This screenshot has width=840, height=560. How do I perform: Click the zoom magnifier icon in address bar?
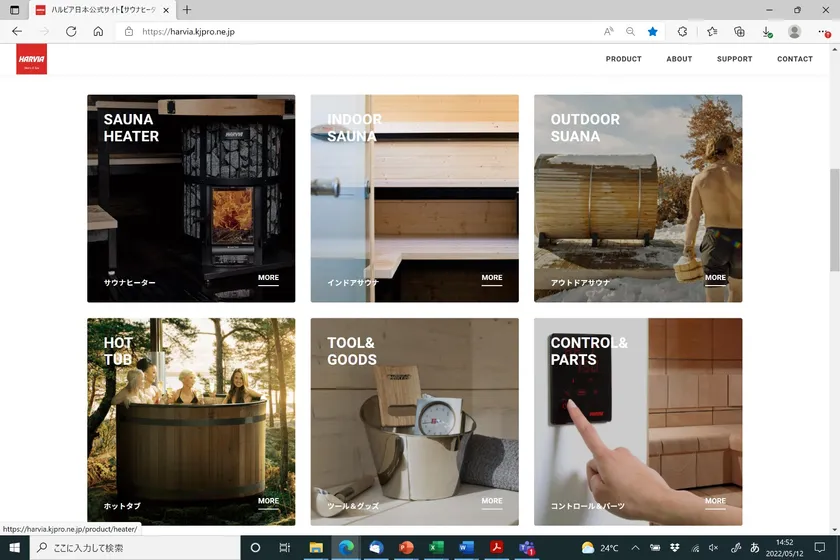pos(631,32)
